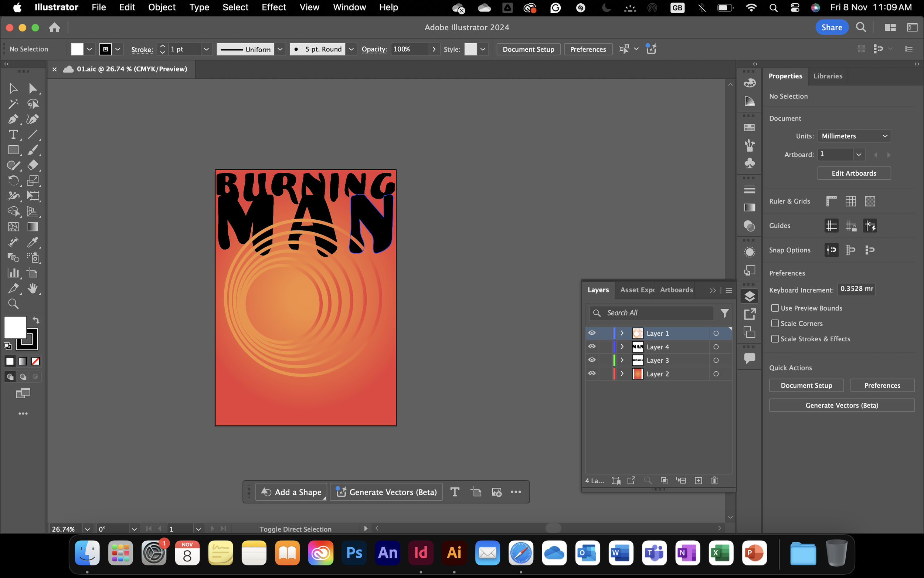Select the Column Graph tool
This screenshot has width=924, height=578.
[x=13, y=273]
